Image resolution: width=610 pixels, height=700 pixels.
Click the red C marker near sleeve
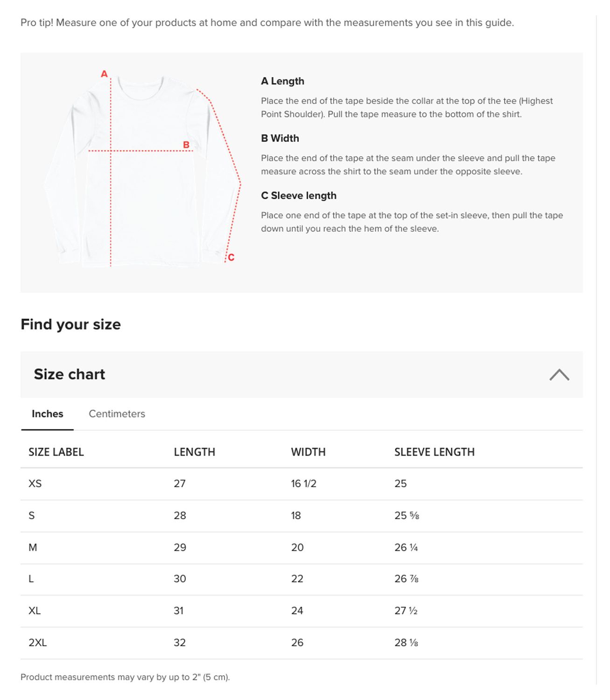pyautogui.click(x=231, y=257)
